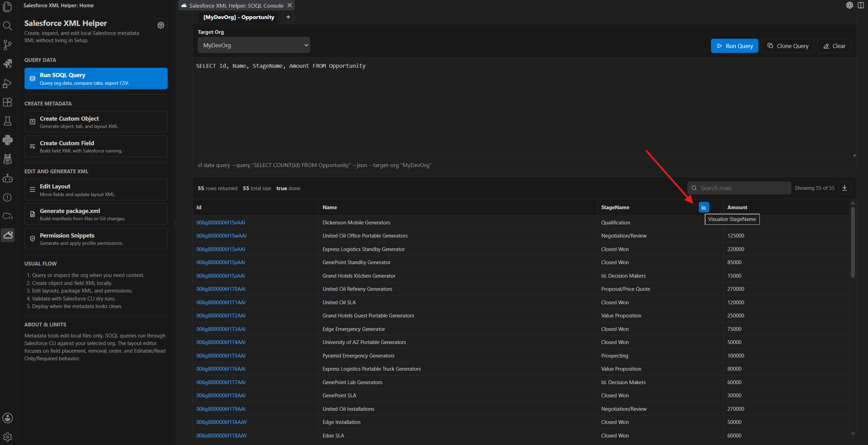Open the Python view in the activity bar

(7, 140)
